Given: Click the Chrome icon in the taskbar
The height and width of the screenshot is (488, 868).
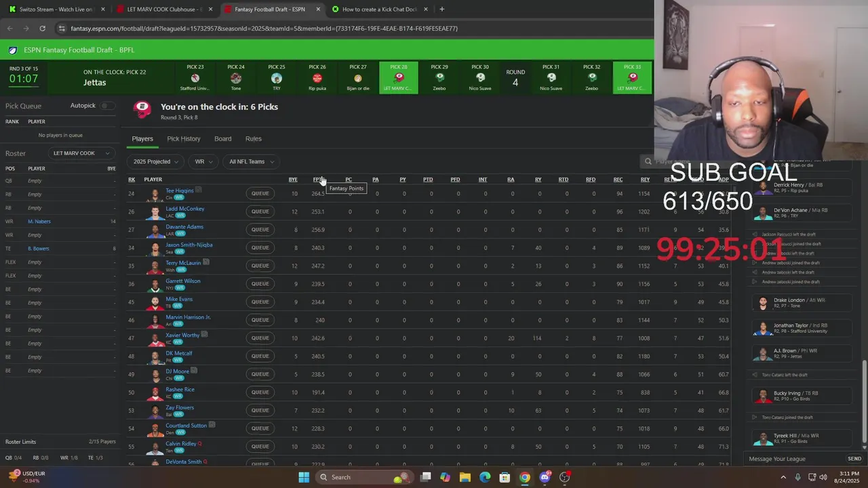Looking at the screenshot, I should click(525, 477).
